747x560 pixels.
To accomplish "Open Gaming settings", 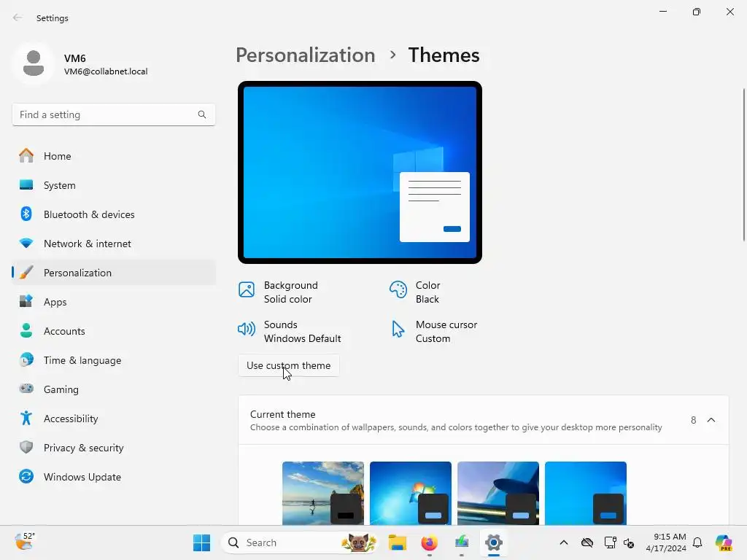I will coord(113,389).
